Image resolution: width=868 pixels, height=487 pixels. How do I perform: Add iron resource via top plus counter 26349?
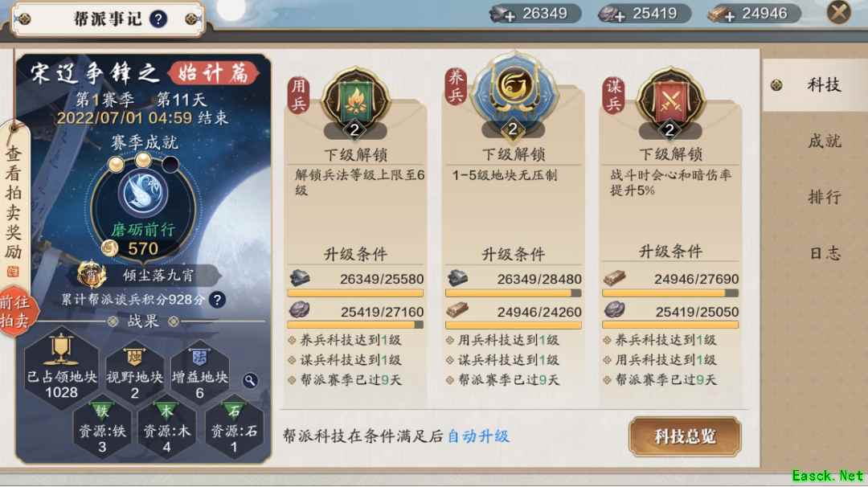coord(534,14)
